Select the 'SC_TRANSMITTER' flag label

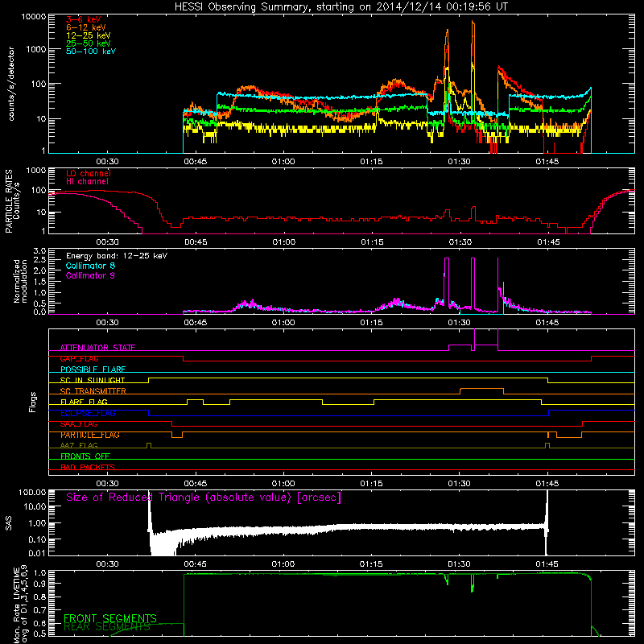[x=93, y=391]
